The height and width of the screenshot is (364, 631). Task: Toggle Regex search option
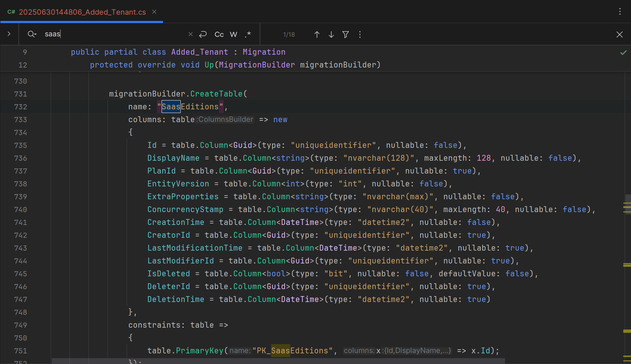(x=248, y=34)
